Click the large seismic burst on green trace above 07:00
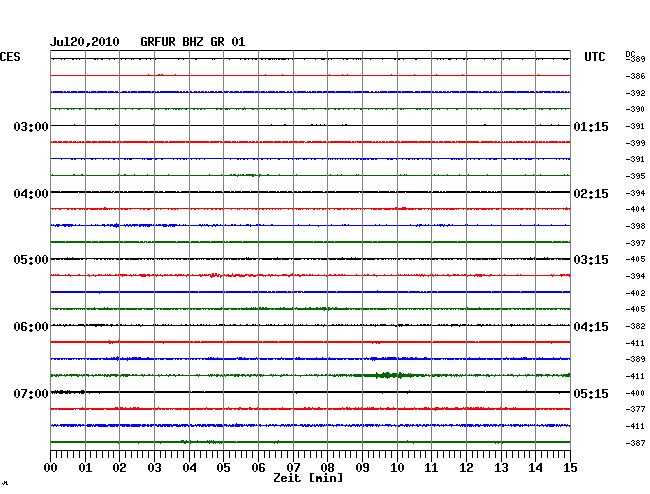Image resolution: width=650 pixels, height=494 pixels. [389, 375]
